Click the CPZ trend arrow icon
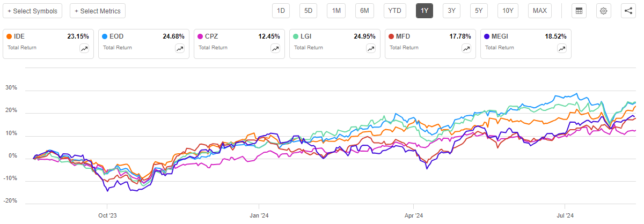Viewport: 644px width, 224px height. (275, 48)
